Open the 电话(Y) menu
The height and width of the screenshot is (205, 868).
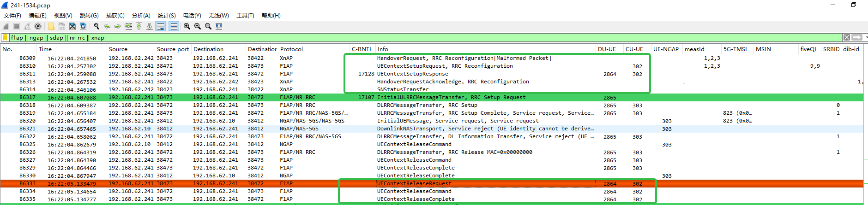[x=192, y=16]
